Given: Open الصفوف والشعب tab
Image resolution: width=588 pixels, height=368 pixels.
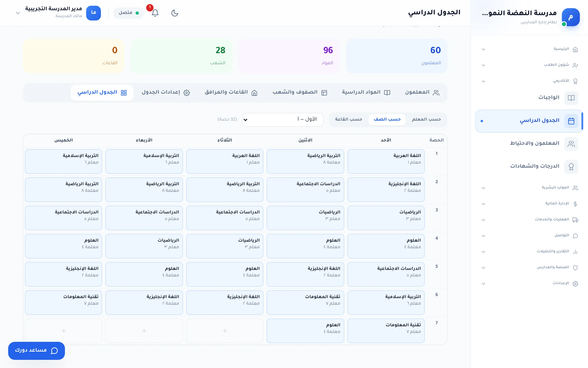Looking at the screenshot, I should click(300, 92).
